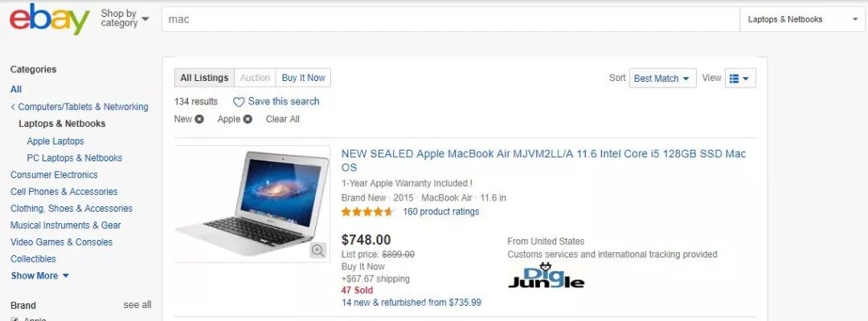The height and width of the screenshot is (321, 868).
Task: Click the Clear All filters link
Action: click(282, 120)
